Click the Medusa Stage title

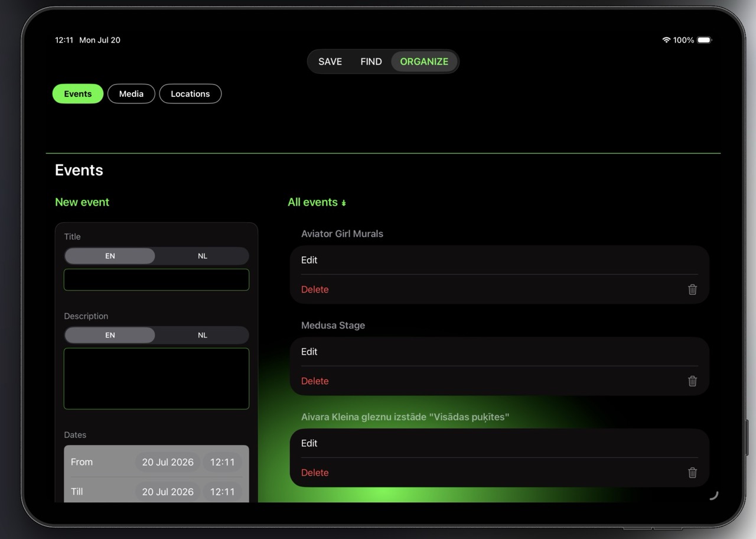(x=333, y=325)
